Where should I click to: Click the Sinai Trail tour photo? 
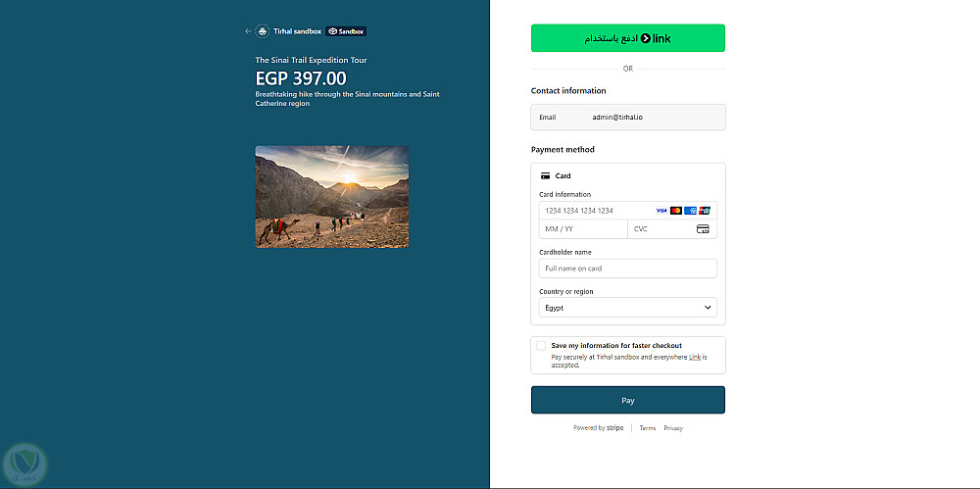tap(332, 197)
